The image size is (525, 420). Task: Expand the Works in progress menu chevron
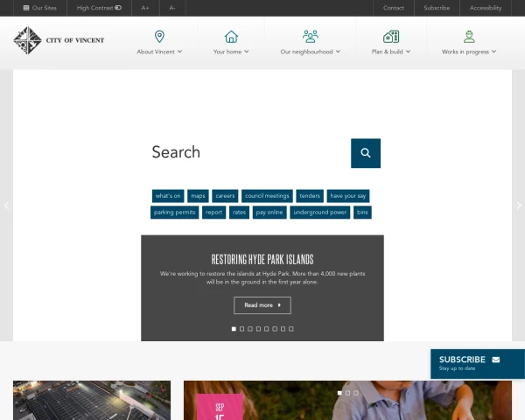493,52
